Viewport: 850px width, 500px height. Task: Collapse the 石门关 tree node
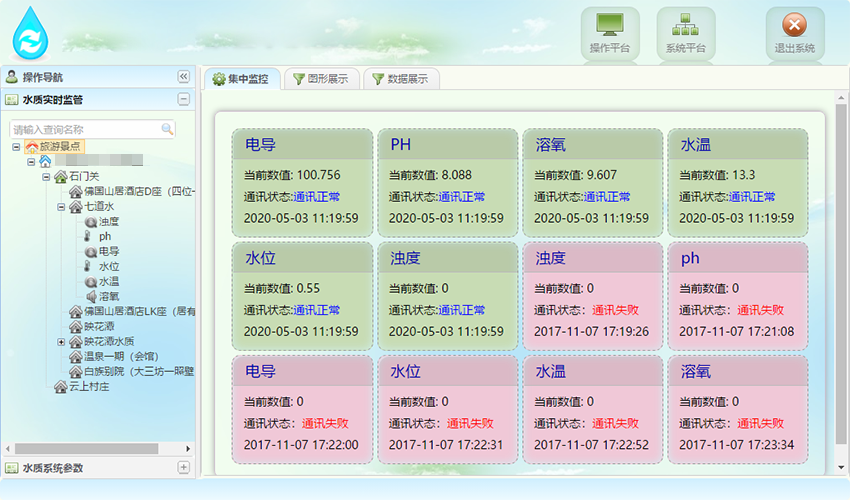point(46,176)
